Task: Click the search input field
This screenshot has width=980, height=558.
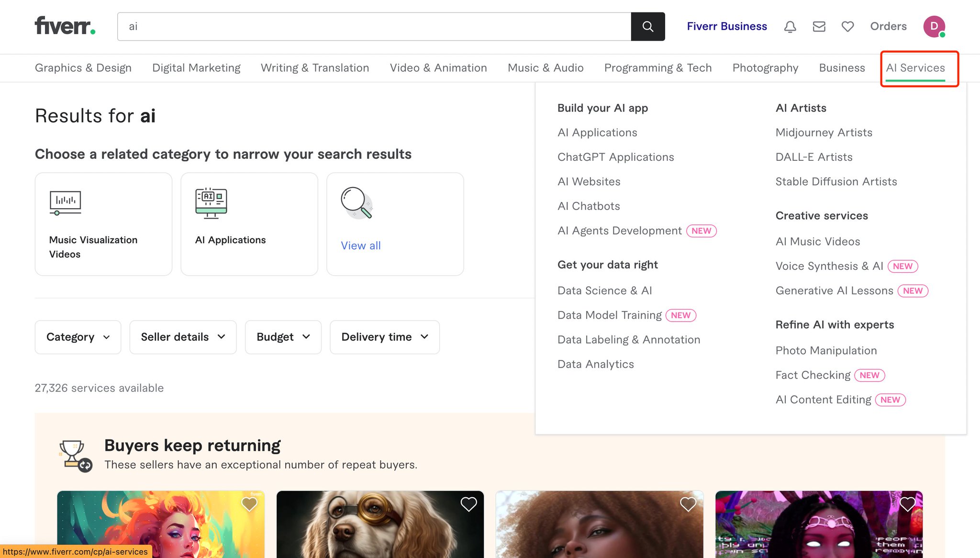Action: (374, 26)
